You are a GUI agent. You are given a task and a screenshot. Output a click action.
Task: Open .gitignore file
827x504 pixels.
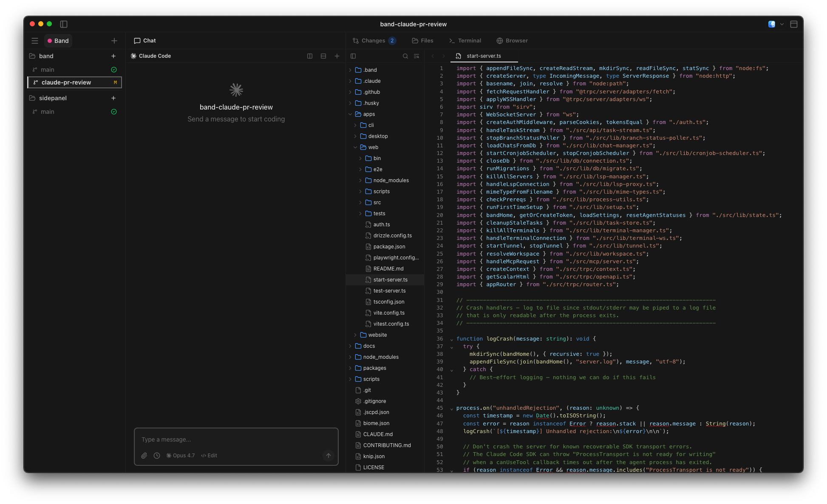click(385, 401)
